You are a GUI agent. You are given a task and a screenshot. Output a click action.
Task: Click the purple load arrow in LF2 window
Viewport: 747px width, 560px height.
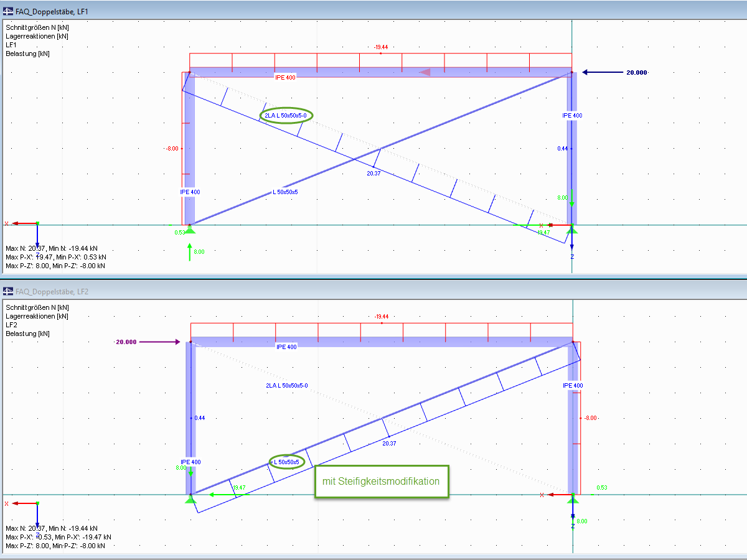click(160, 342)
